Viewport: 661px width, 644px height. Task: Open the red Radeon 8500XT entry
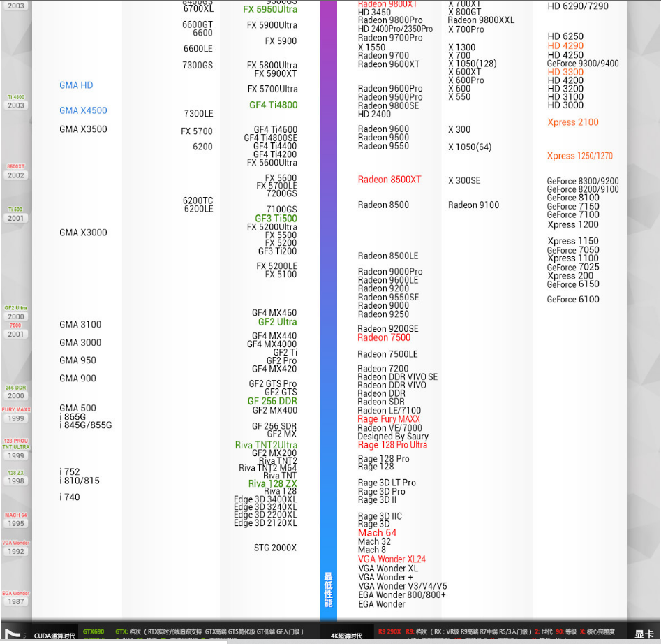389,180
